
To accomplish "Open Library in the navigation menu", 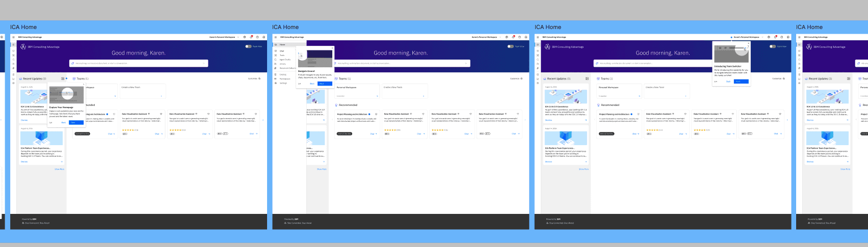I will point(283,64).
